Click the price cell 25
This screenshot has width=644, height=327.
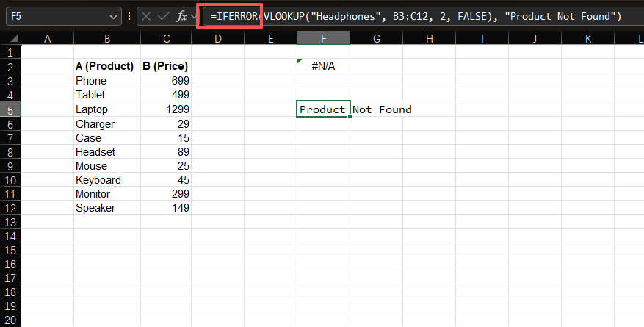[x=166, y=166]
